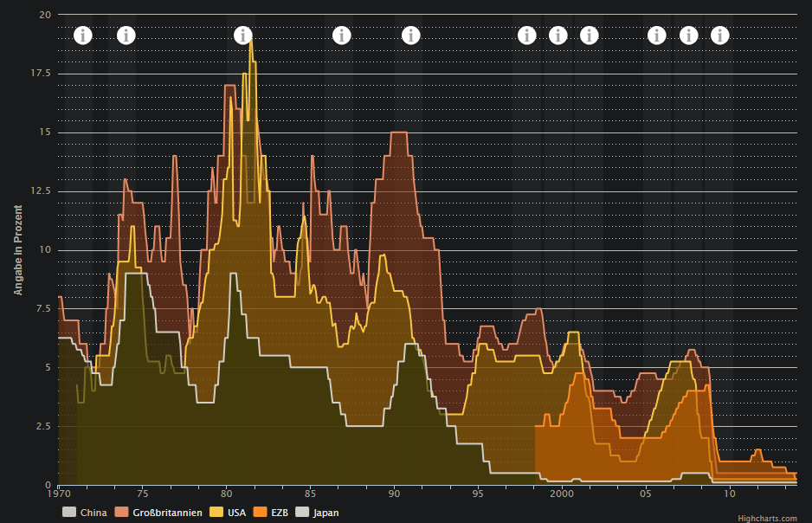The width and height of the screenshot is (812, 523).
Task: Click the x-axis label 1970
Action: pos(59,494)
